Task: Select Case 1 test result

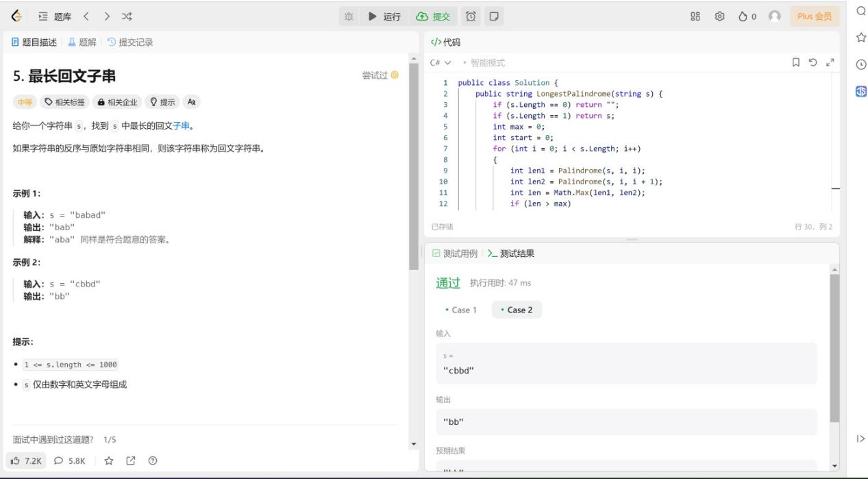Action: click(461, 310)
